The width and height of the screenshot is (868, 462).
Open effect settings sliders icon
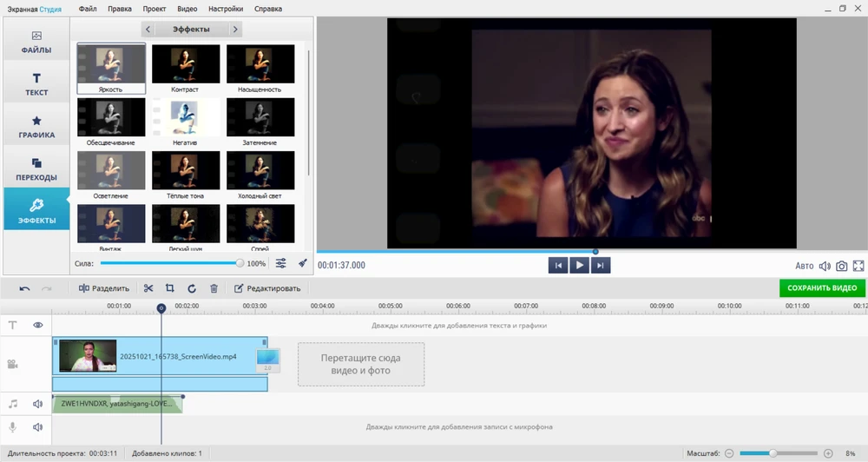(x=281, y=263)
